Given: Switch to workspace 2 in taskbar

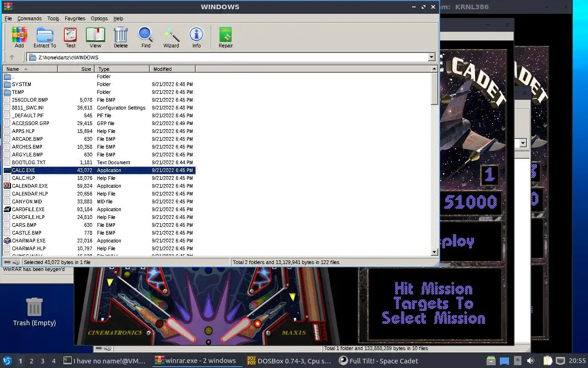Looking at the screenshot, I should tap(31, 361).
